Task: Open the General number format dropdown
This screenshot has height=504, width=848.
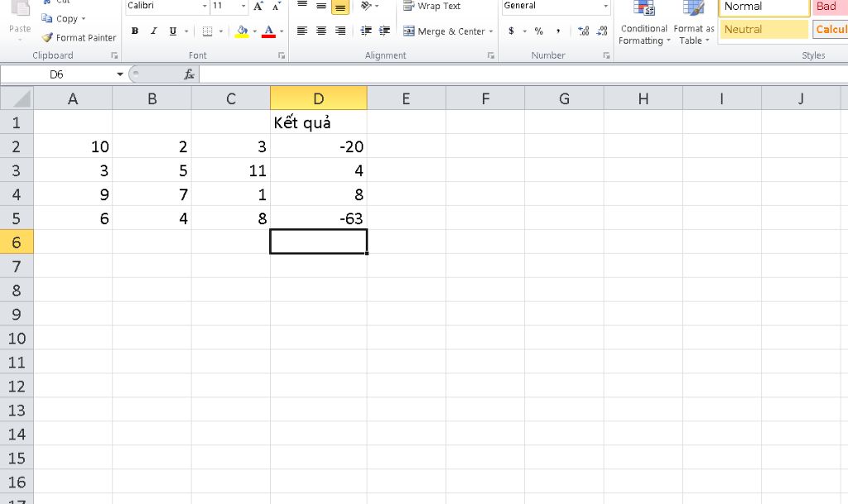Action: tap(605, 6)
